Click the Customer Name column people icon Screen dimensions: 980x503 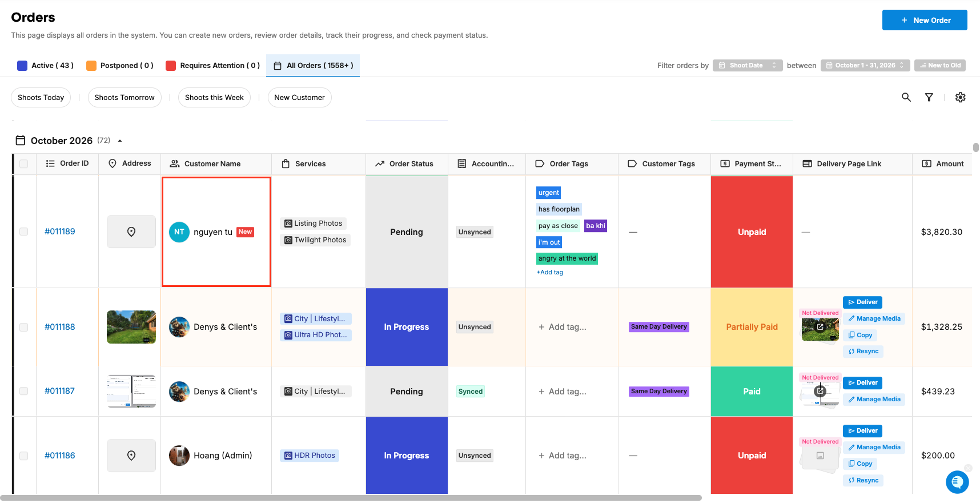pos(175,163)
